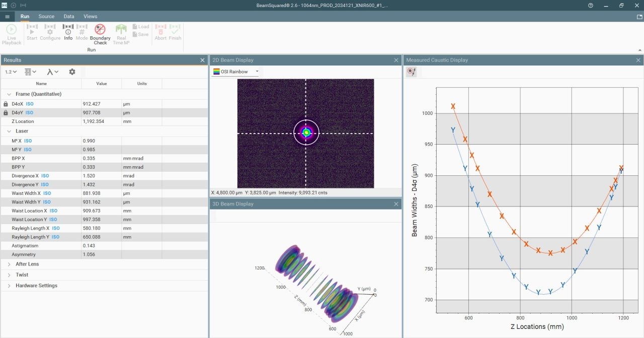Switch to the Source tab
This screenshot has height=338, width=644.
click(x=46, y=17)
